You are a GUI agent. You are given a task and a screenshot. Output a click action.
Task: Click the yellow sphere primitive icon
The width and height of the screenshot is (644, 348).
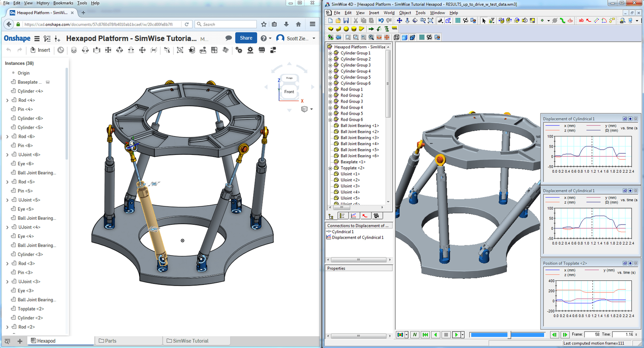click(x=346, y=29)
